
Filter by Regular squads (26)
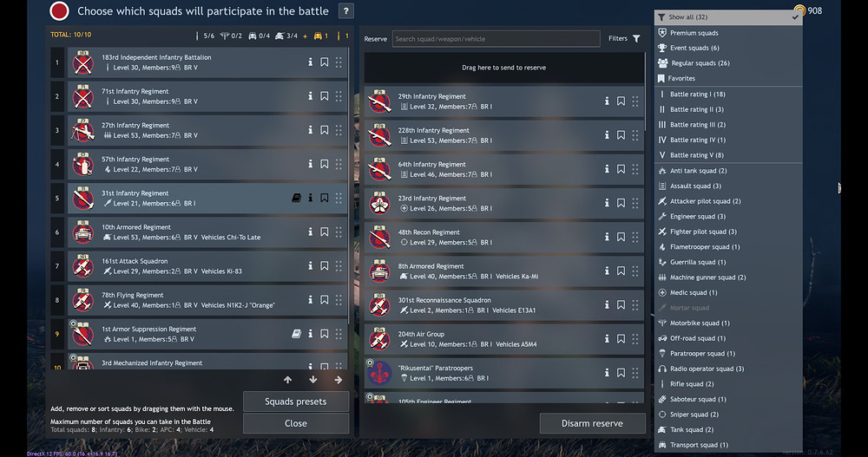[x=728, y=63]
